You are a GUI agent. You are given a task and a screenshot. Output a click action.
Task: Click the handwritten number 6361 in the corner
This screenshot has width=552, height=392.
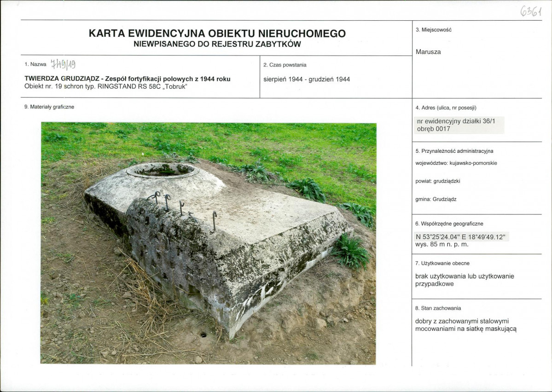pyautogui.click(x=531, y=12)
